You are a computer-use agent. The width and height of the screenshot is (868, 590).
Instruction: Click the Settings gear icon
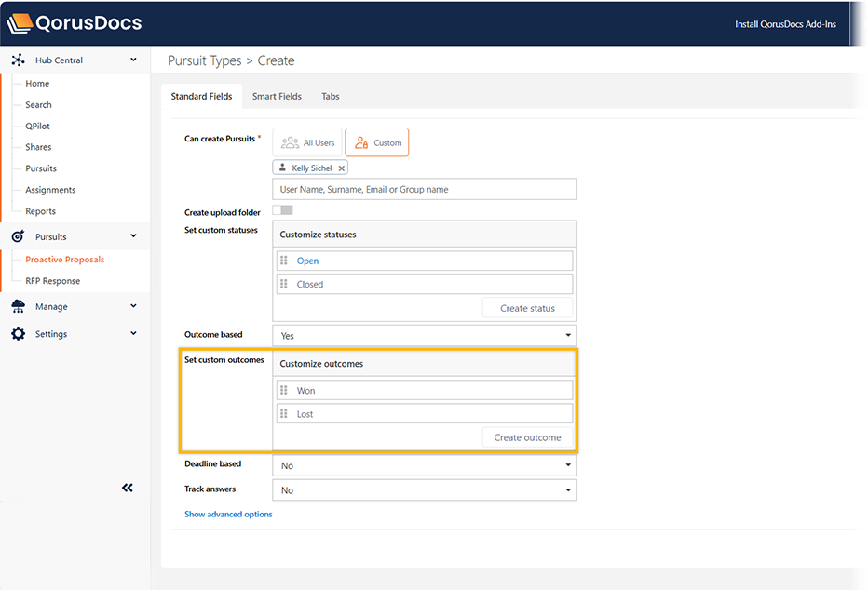coord(18,334)
